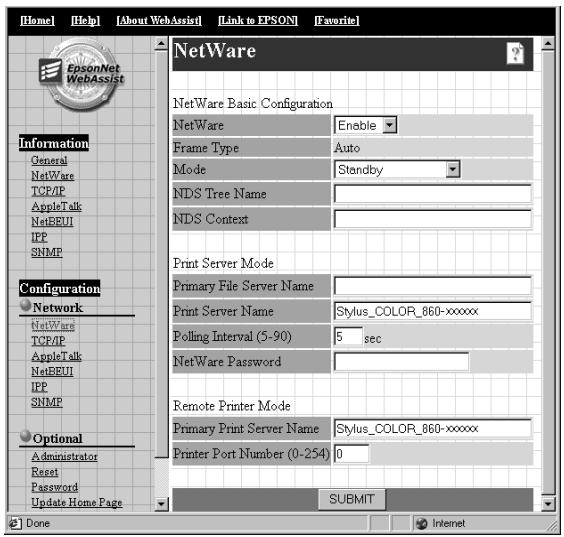Click the sidebar scrollbar thumb
Screen dimensions: 564x537
(x=161, y=254)
